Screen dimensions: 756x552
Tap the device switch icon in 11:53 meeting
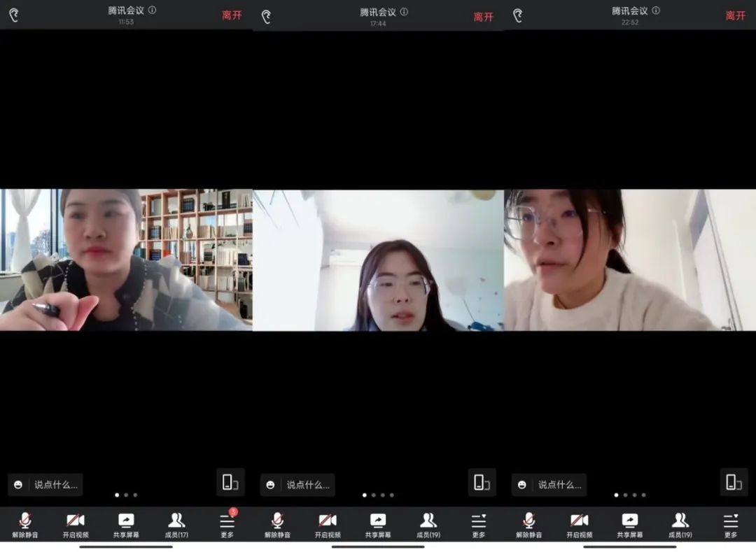(x=230, y=482)
